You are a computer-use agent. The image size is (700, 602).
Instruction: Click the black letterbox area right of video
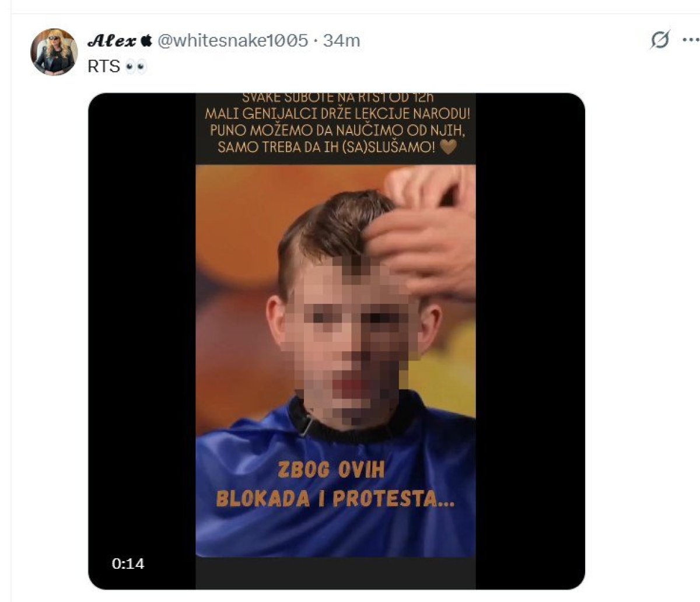tap(530, 341)
